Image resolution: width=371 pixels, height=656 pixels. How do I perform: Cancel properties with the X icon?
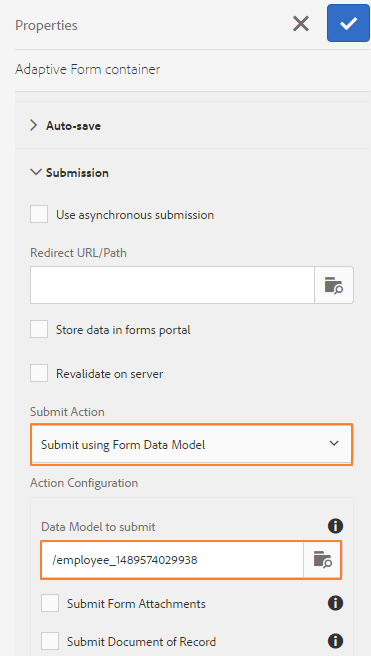pos(301,24)
